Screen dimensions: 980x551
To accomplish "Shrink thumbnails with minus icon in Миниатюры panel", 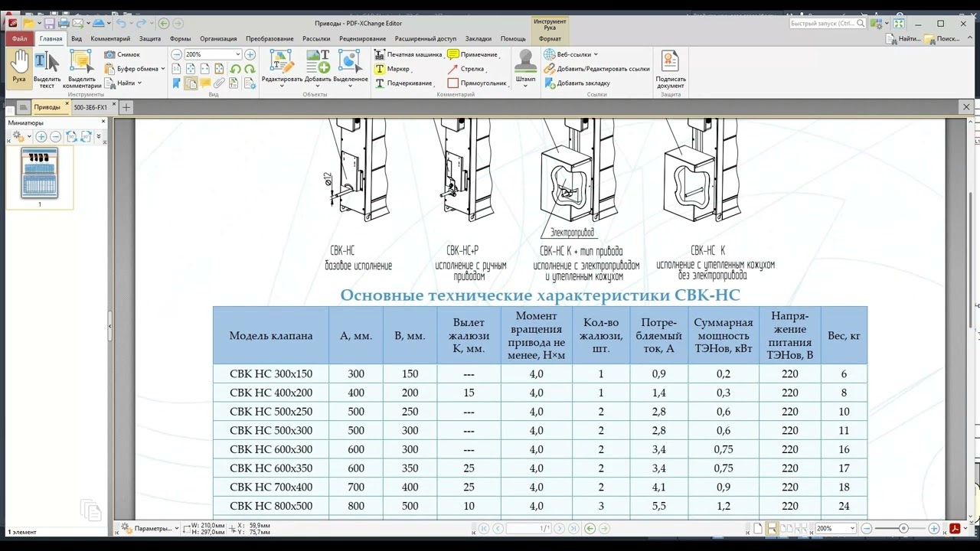I will pos(56,136).
